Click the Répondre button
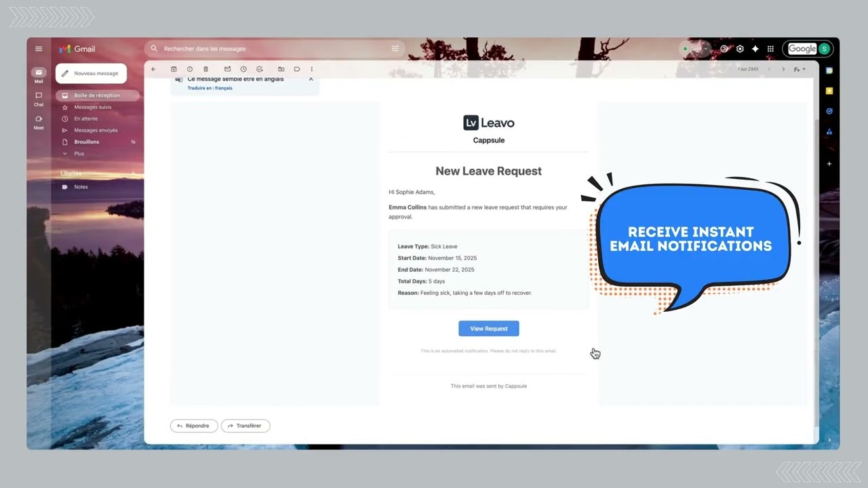Image resolution: width=868 pixels, height=488 pixels. click(194, 426)
